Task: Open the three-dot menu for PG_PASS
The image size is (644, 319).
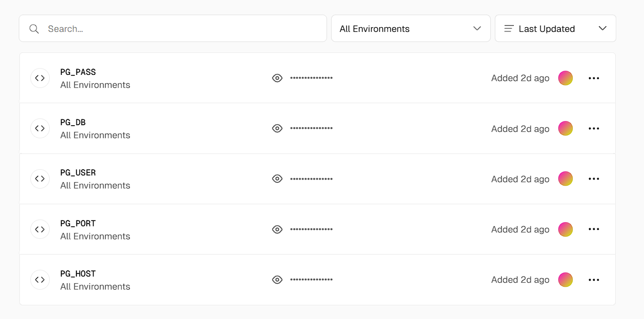Action: pyautogui.click(x=594, y=78)
